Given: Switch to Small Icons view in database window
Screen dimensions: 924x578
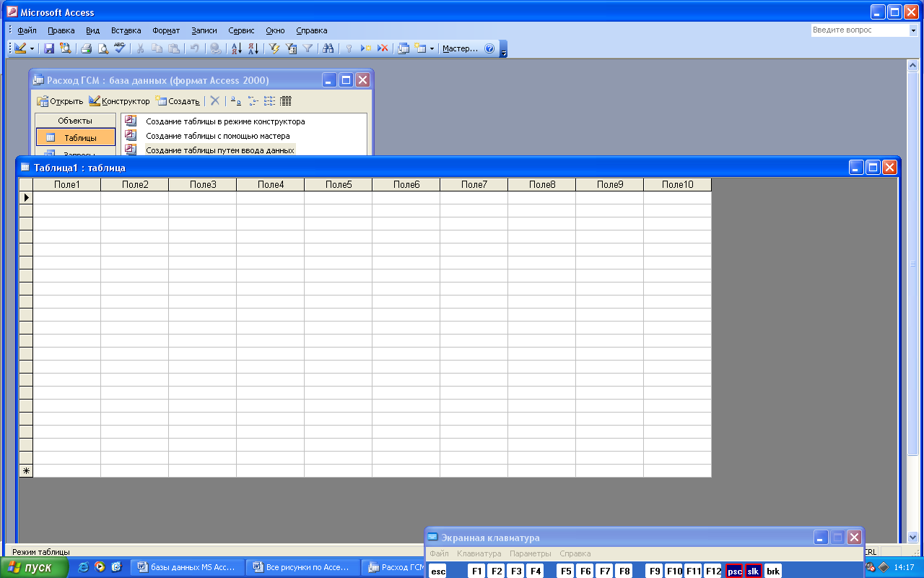Looking at the screenshot, I should tap(253, 101).
